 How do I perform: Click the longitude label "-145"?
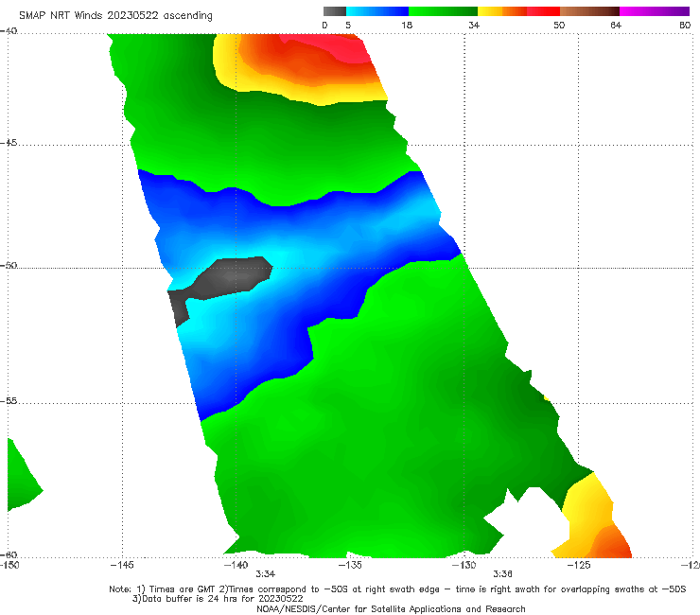(122, 565)
